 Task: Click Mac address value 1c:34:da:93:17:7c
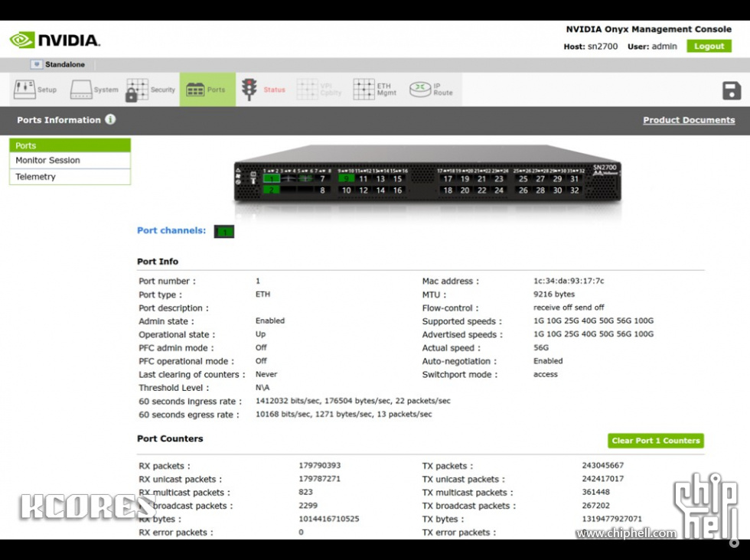click(569, 281)
